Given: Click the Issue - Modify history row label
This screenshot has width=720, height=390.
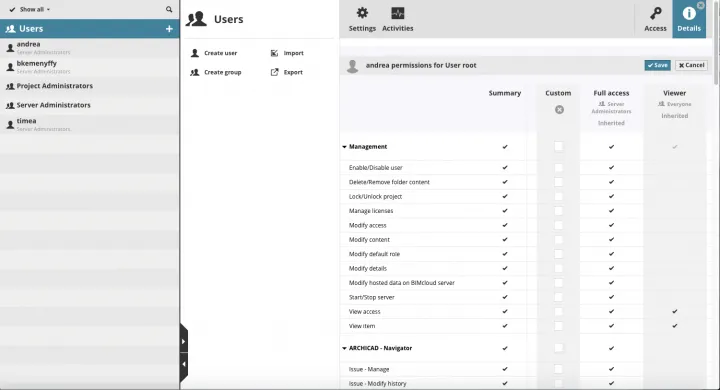Looking at the screenshot, I should point(377,384).
